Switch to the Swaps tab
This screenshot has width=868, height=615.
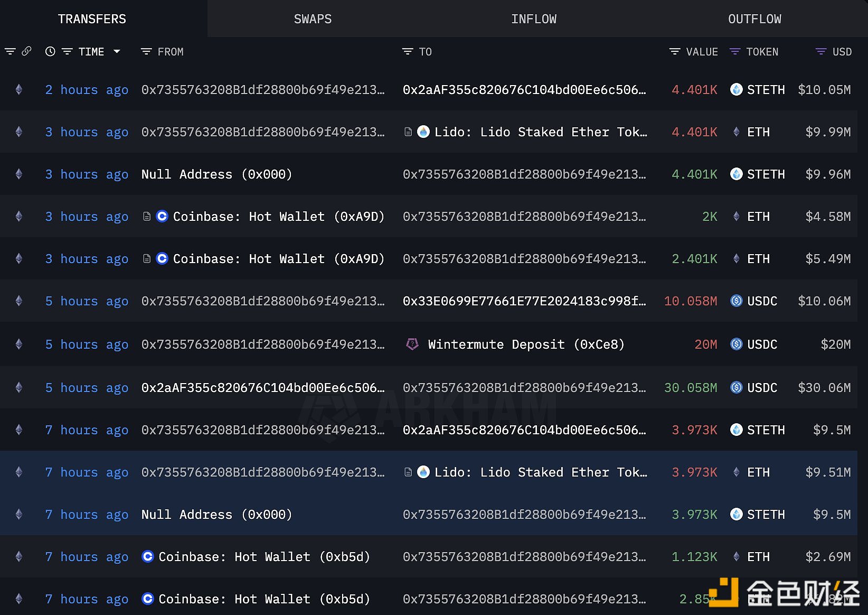(x=313, y=19)
